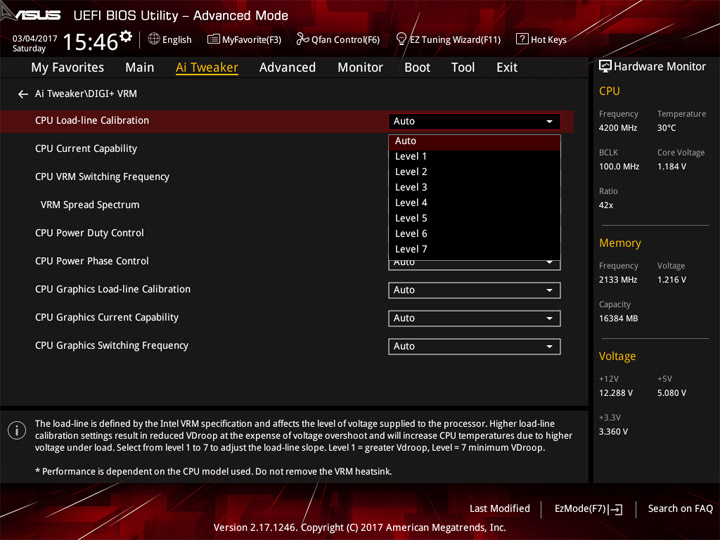The image size is (720, 540).
Task: Click the 42x ratio value
Action: point(606,205)
